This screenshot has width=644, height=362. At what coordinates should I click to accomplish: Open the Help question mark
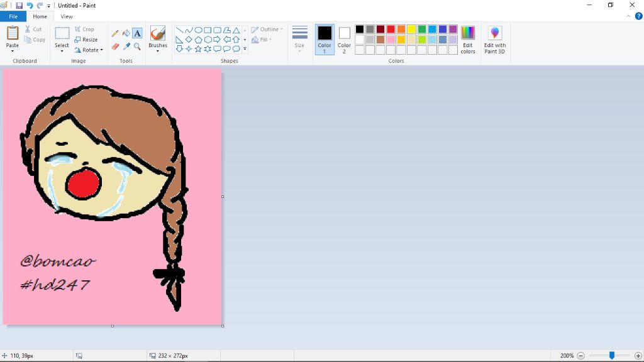tap(639, 16)
